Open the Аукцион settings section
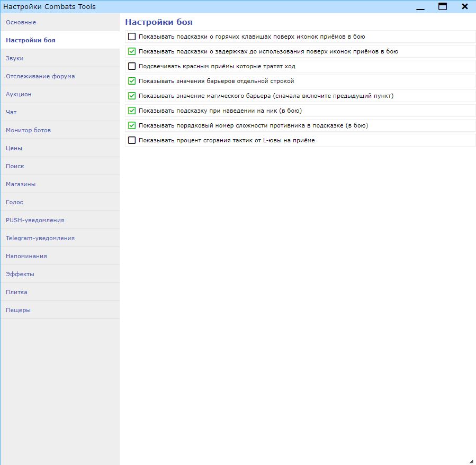This screenshot has height=465, width=476. (60, 94)
